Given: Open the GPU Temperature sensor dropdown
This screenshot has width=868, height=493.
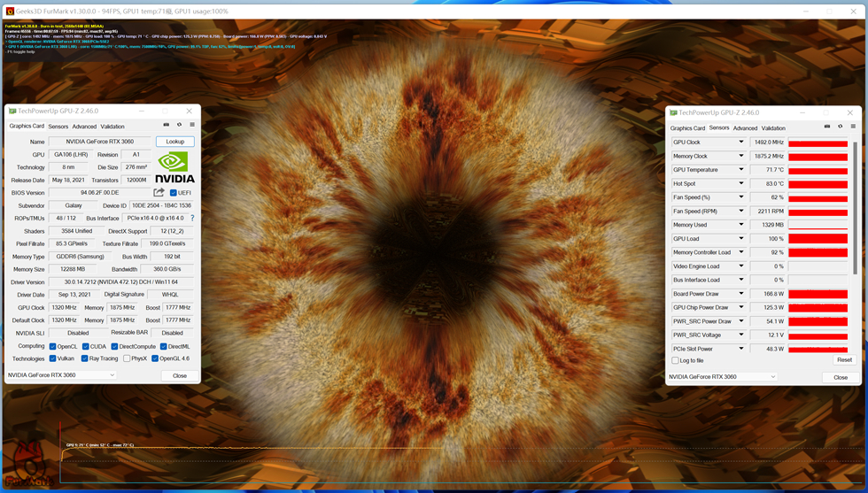Looking at the screenshot, I should click(740, 170).
